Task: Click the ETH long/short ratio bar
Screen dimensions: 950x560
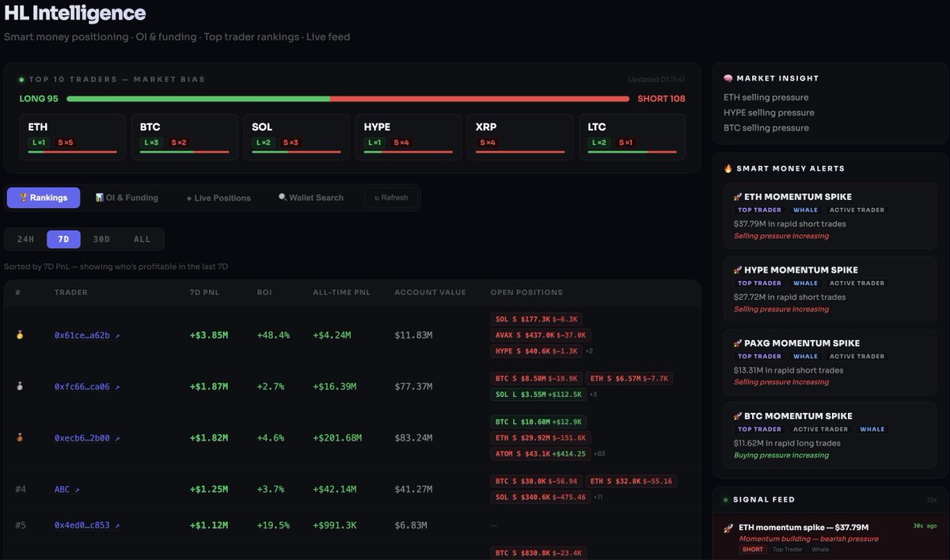Action: (72, 152)
